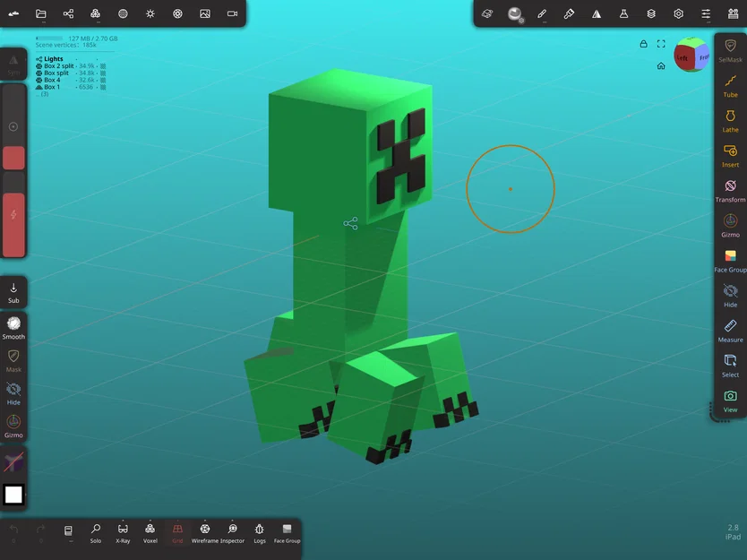This screenshot has width=747, height=560.
Task: Toggle Wireframe display
Action: tap(205, 533)
